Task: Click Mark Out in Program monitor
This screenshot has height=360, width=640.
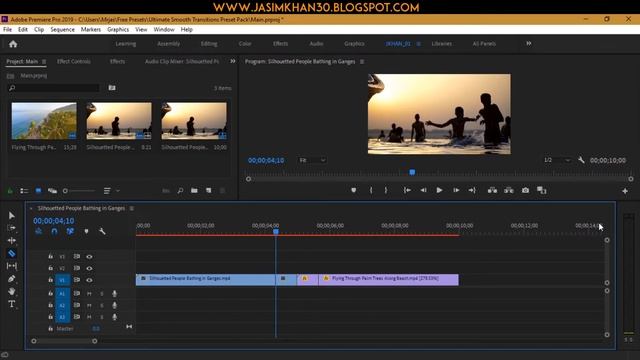Action: [386, 190]
